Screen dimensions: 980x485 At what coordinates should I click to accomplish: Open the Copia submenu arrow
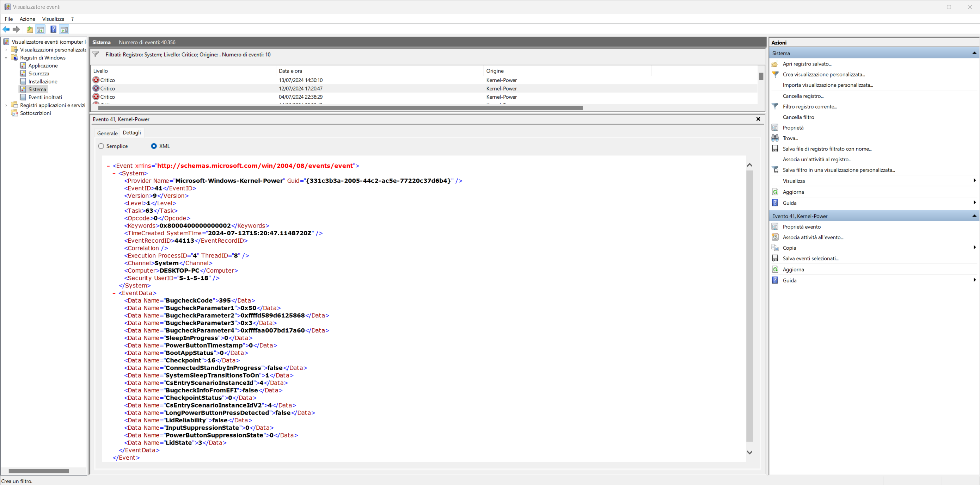tap(974, 248)
